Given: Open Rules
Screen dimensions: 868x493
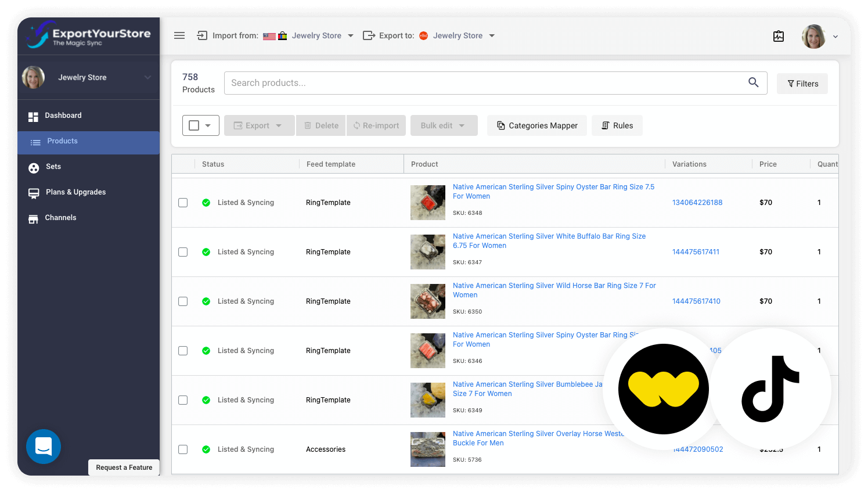Looking at the screenshot, I should [x=617, y=125].
